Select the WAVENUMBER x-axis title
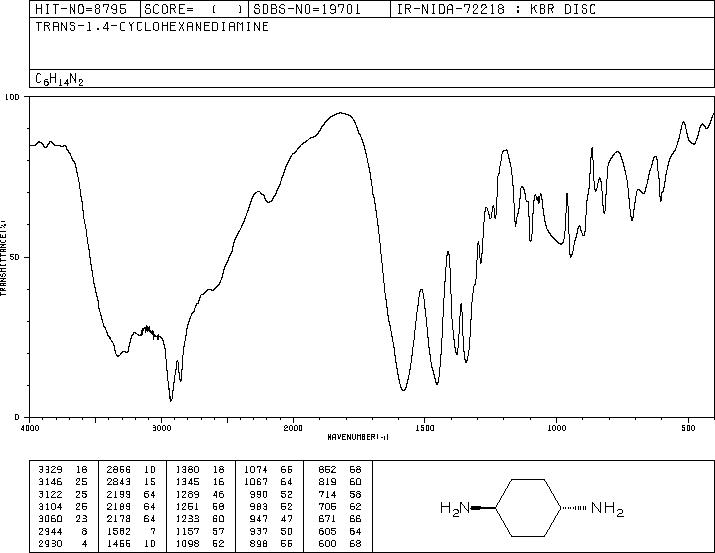715x553 pixels. [358, 437]
